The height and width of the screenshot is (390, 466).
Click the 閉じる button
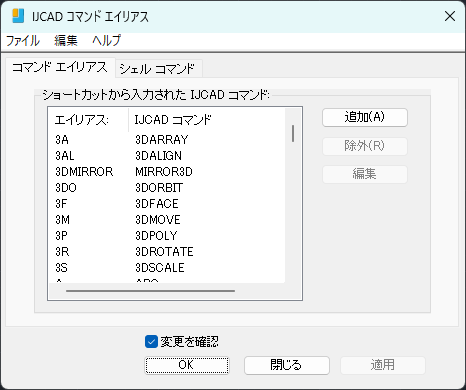[x=287, y=365]
